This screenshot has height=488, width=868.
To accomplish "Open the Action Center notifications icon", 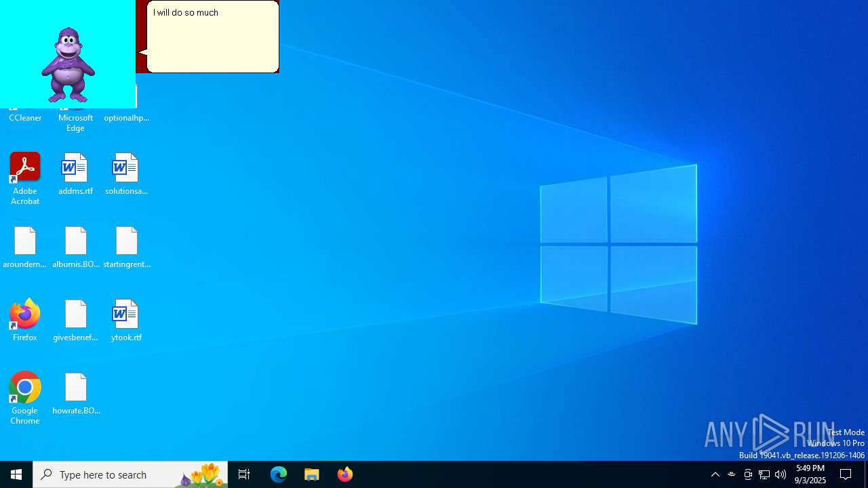I will coord(846,474).
